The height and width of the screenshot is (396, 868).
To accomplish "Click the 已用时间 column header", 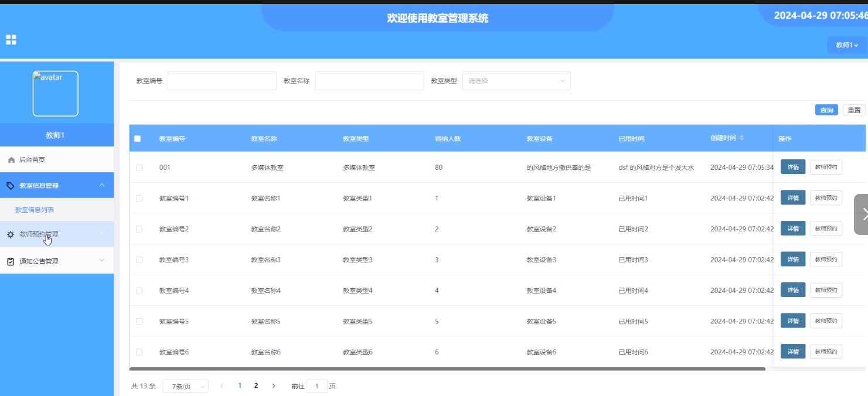I will click(x=632, y=139).
